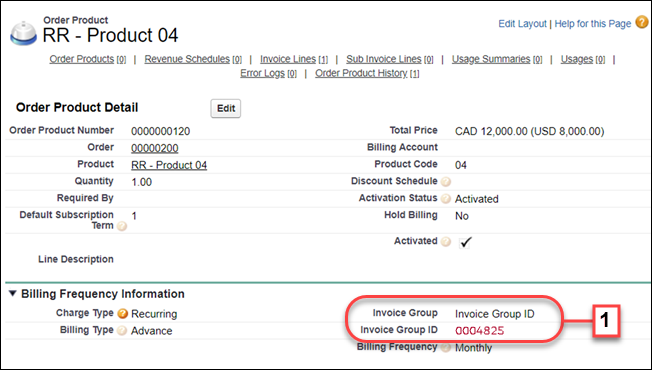Click the Edit button
The width and height of the screenshot is (652, 370).
(x=226, y=108)
